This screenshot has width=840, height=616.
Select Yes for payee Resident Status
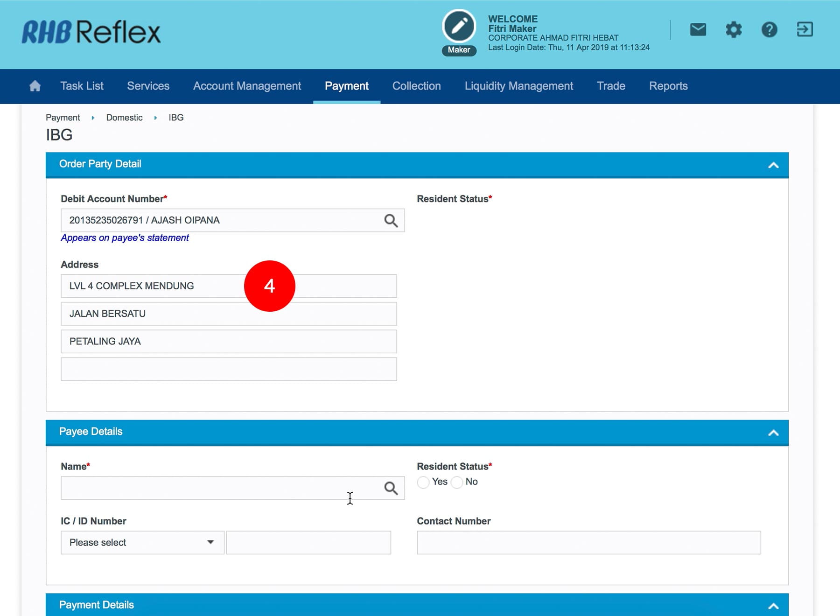(x=423, y=482)
